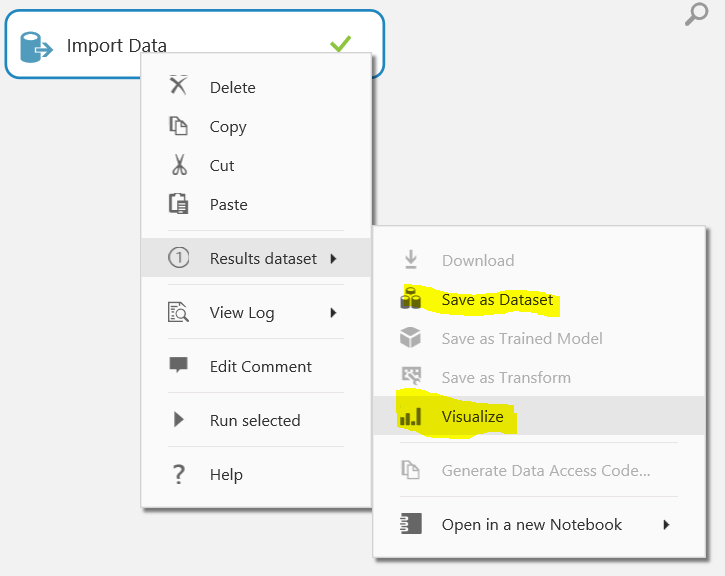
Task: Click the scissors Cut icon
Action: (x=179, y=165)
